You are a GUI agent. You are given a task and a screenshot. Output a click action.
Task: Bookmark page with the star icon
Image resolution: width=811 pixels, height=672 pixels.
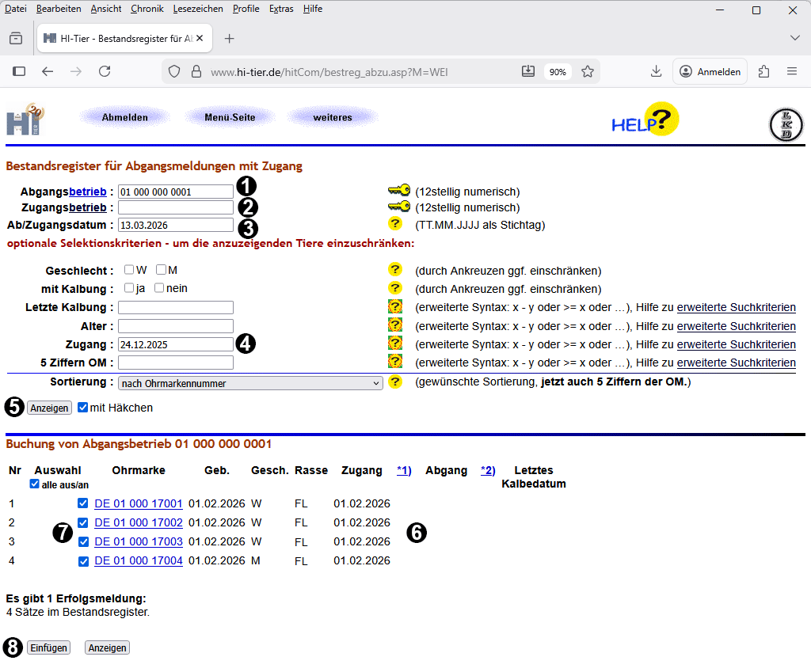[588, 71]
